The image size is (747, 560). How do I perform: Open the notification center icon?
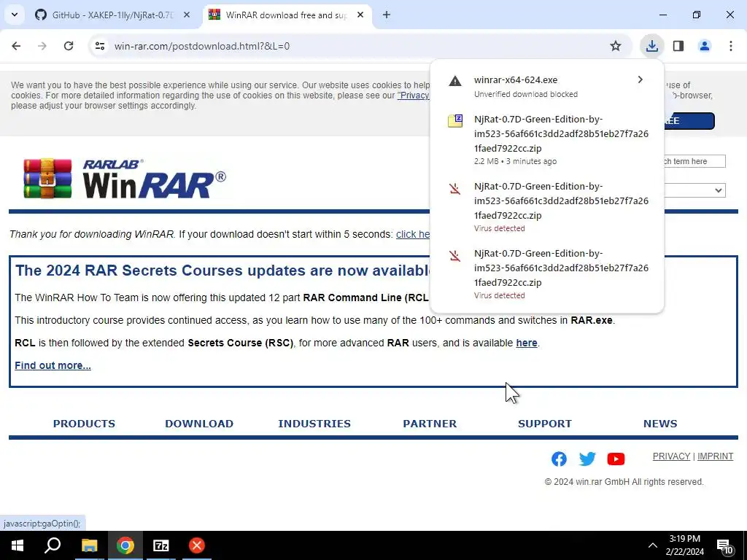point(724,545)
